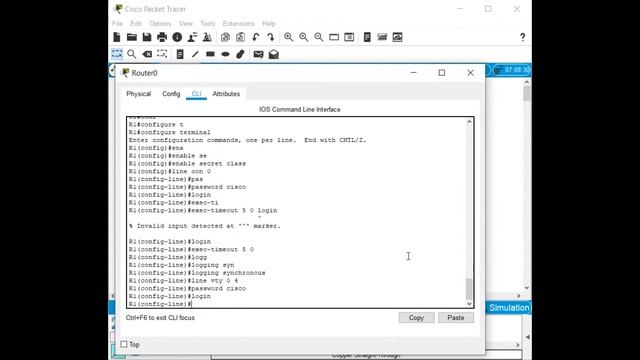The height and width of the screenshot is (360, 640).
Task: Save the project with the floppy icon
Action: 147,37
